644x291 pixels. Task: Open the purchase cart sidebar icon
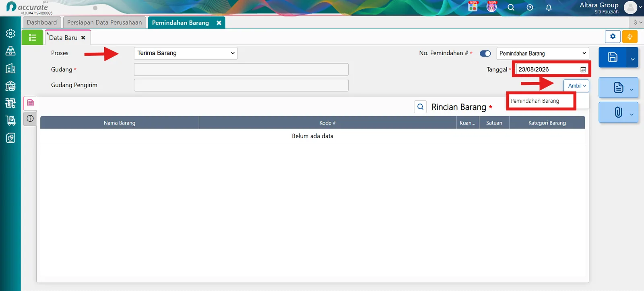coord(10,121)
